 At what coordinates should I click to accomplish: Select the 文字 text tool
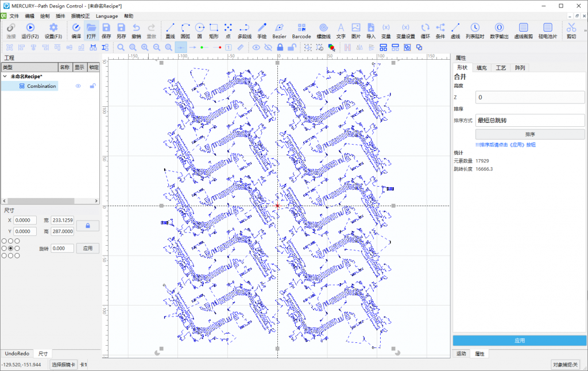coord(341,28)
